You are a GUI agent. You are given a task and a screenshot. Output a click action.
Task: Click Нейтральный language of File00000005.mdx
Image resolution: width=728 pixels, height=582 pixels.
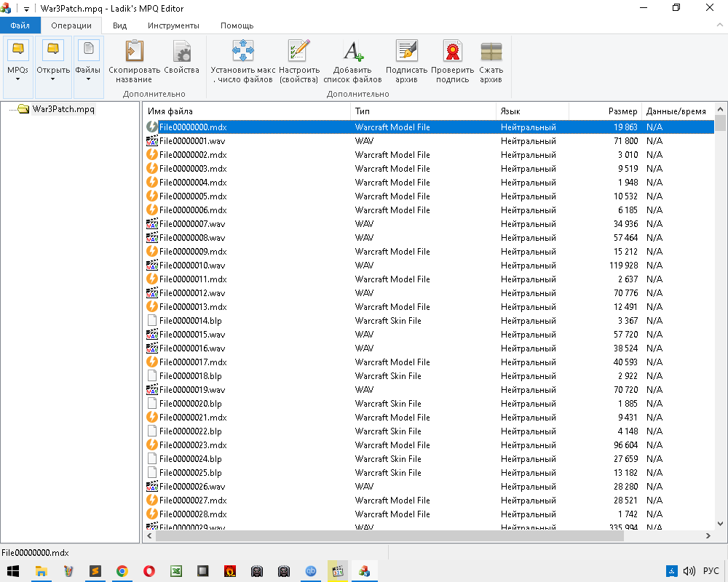point(529,196)
